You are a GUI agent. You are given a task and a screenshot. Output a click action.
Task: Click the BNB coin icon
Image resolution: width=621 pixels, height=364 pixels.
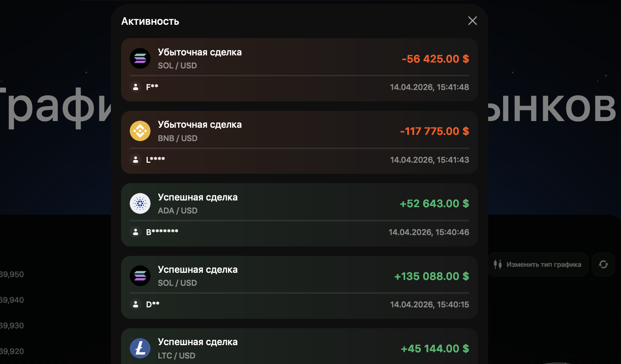click(140, 131)
